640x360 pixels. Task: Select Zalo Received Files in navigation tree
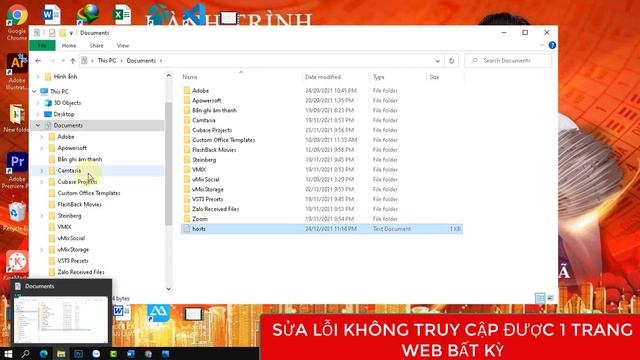click(x=81, y=272)
